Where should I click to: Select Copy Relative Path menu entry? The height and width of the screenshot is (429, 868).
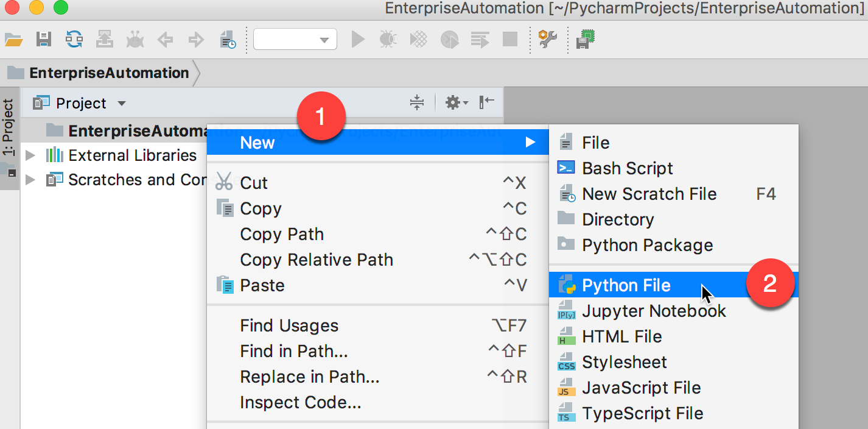[x=378, y=260]
